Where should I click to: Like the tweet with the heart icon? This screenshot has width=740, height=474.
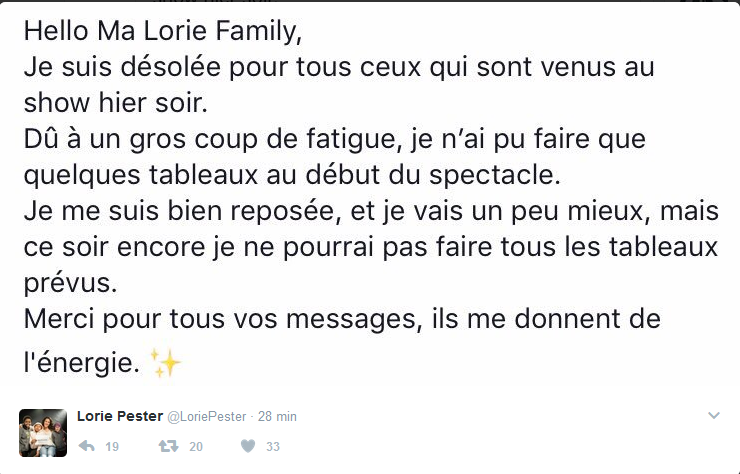click(x=248, y=446)
